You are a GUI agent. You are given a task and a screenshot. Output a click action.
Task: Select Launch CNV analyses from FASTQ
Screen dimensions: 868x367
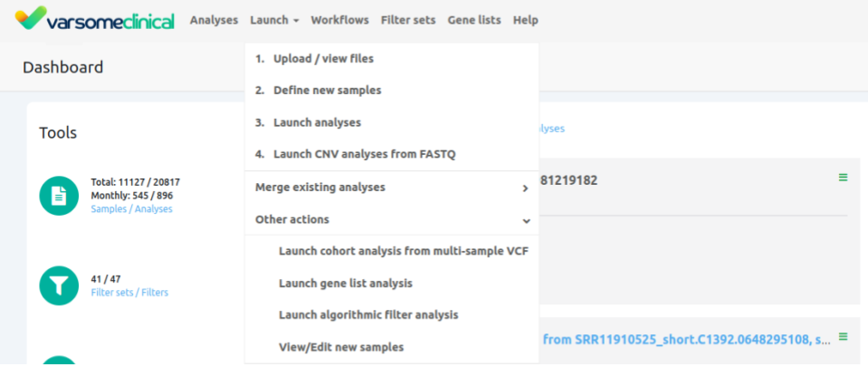tap(391, 154)
